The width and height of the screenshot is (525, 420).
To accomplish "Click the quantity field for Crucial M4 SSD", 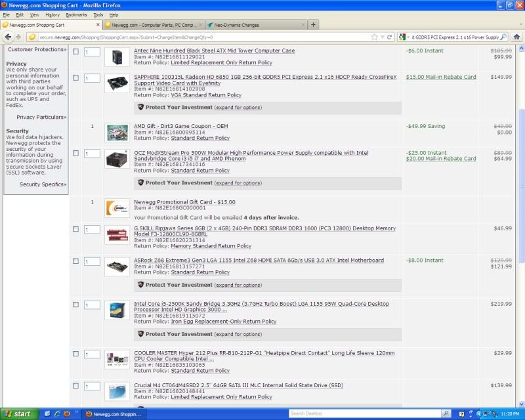I will 92,386.
